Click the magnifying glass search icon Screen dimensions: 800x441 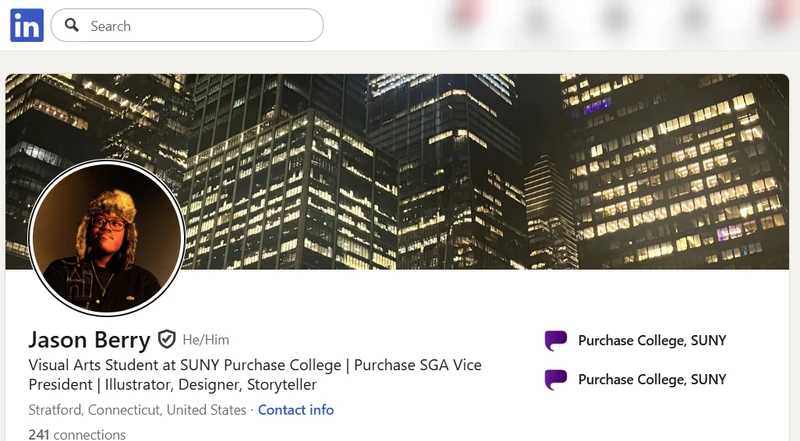point(72,25)
